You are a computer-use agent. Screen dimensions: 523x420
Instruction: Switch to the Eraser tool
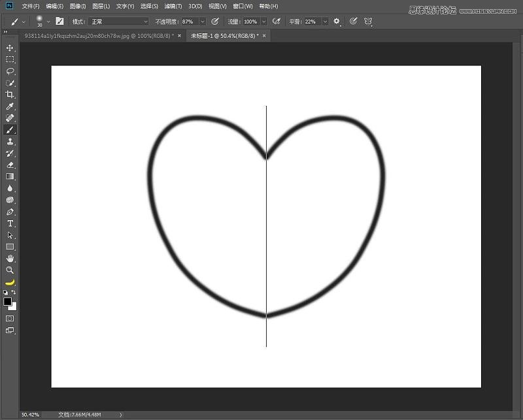pos(10,165)
